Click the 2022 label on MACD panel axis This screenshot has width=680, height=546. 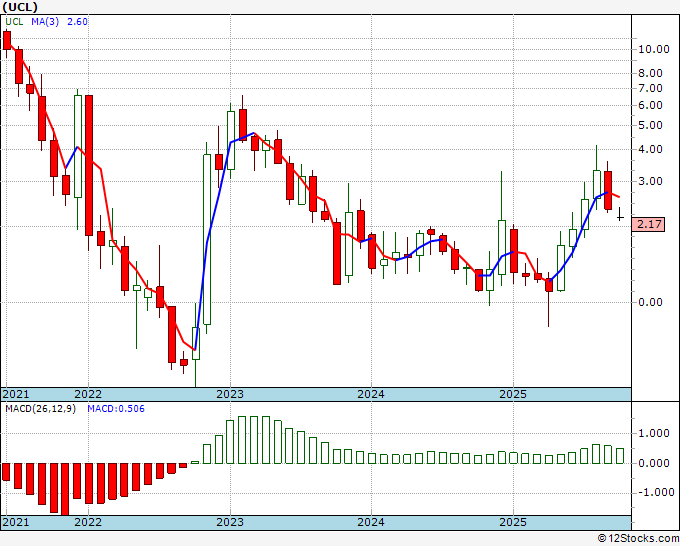pyautogui.click(x=88, y=522)
